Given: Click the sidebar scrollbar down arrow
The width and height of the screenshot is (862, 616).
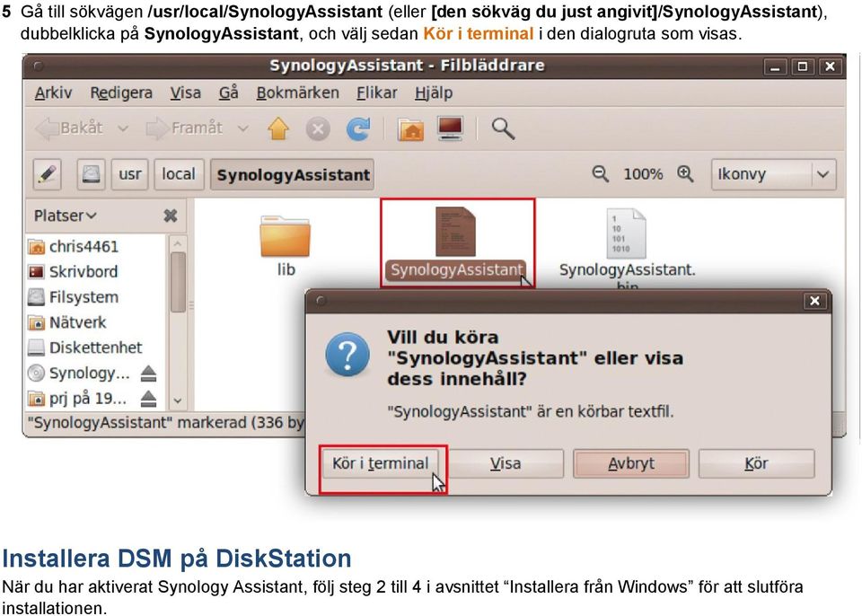Looking at the screenshot, I should 178,401.
